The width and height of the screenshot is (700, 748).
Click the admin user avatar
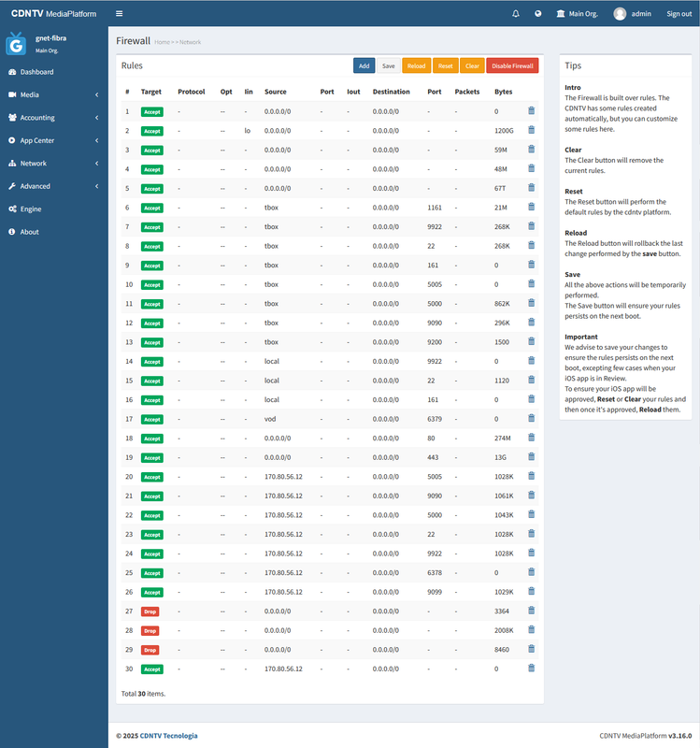click(x=620, y=14)
